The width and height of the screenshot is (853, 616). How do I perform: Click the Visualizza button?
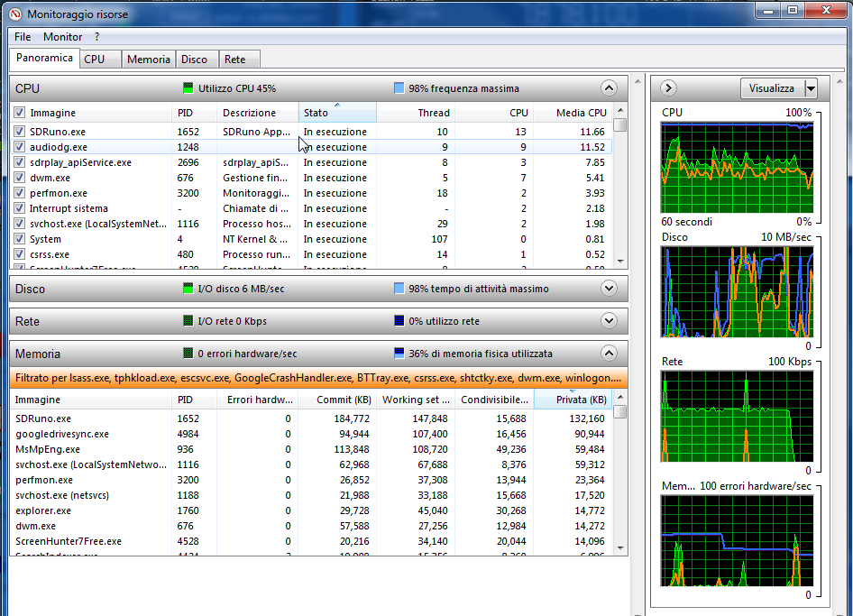pos(772,88)
